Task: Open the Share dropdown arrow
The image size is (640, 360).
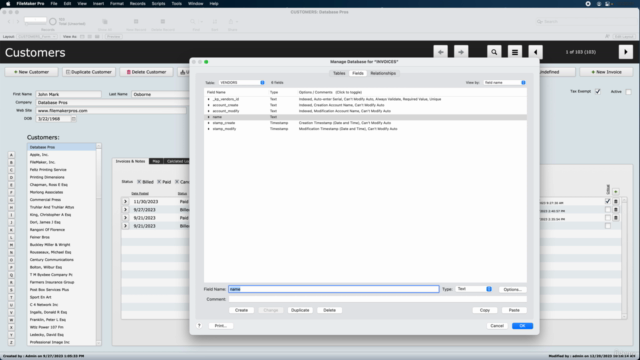Action: 237,22
